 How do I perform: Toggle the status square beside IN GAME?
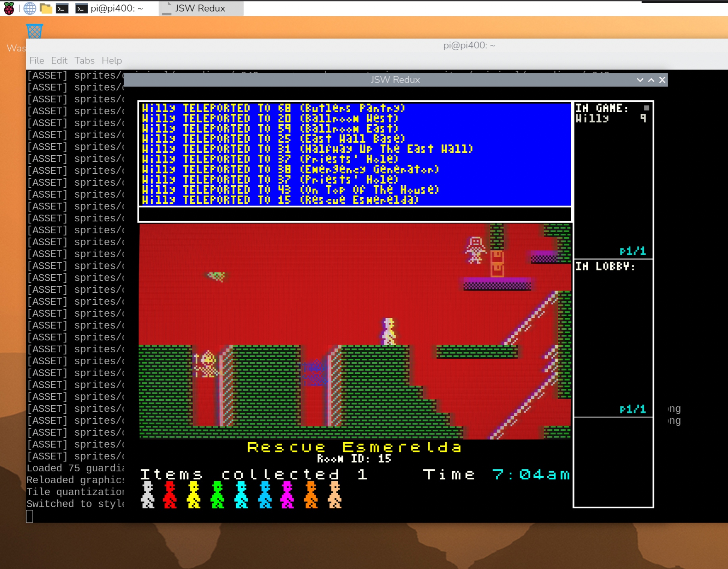coord(646,108)
